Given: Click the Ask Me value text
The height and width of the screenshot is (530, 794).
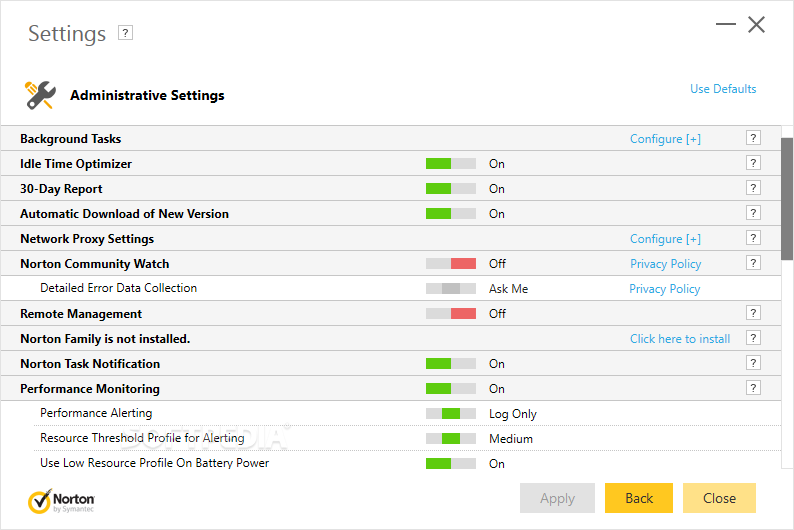Looking at the screenshot, I should click(x=508, y=289).
